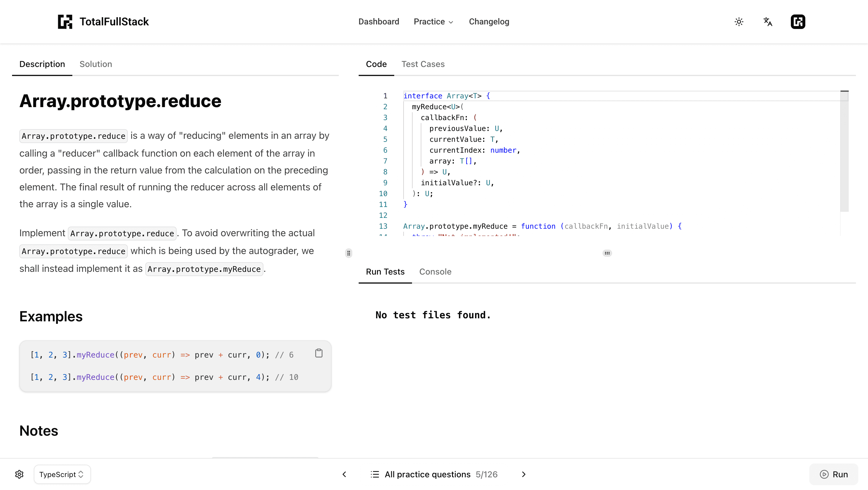Open the language translation selector
The width and height of the screenshot is (868, 490).
tap(768, 22)
